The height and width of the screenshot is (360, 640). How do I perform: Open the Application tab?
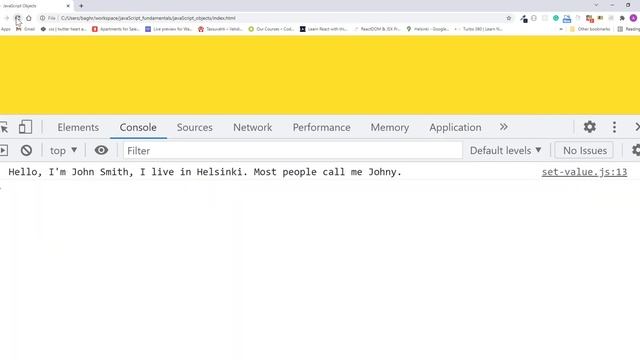455,127
